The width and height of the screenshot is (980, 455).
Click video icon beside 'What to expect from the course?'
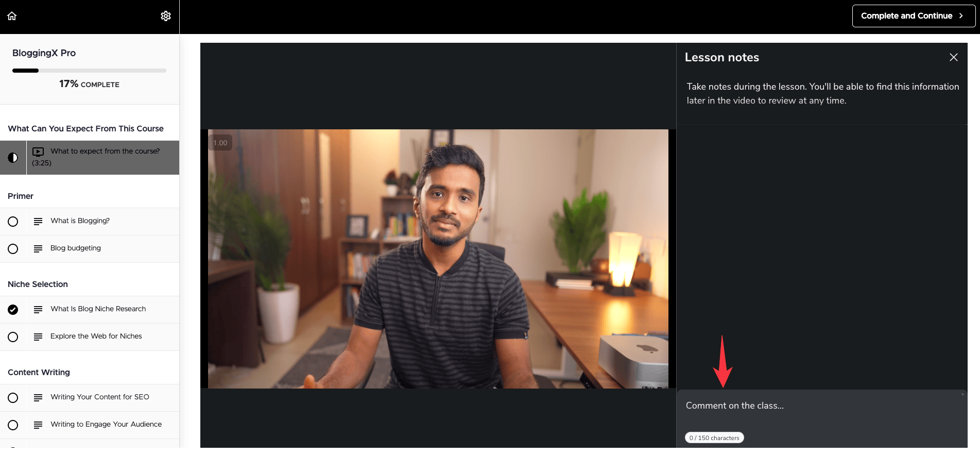pyautogui.click(x=38, y=151)
